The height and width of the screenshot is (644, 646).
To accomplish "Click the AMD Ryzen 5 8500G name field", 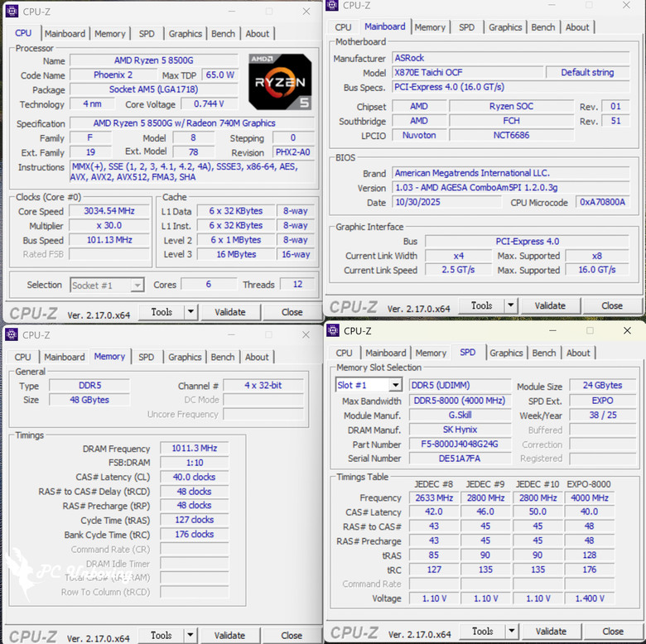I will pyautogui.click(x=154, y=60).
